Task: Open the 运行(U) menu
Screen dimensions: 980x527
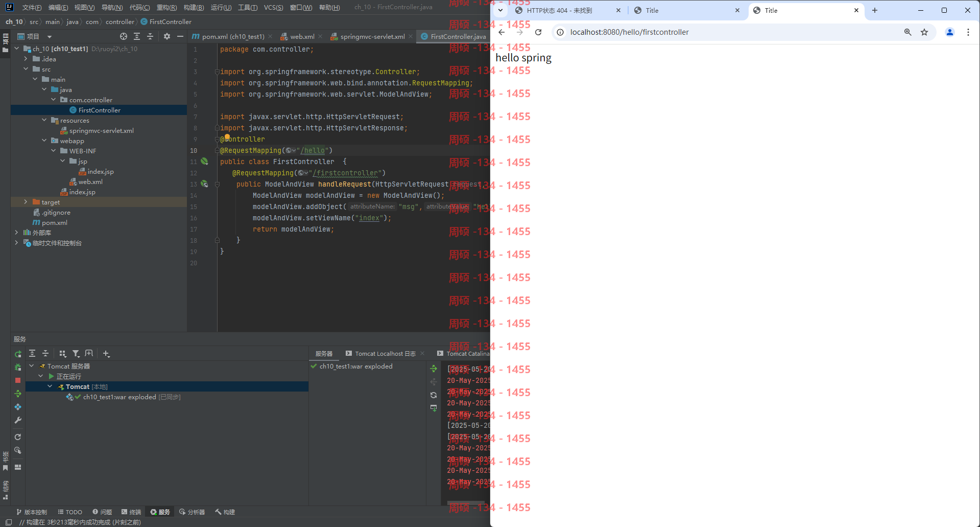Action: (221, 7)
